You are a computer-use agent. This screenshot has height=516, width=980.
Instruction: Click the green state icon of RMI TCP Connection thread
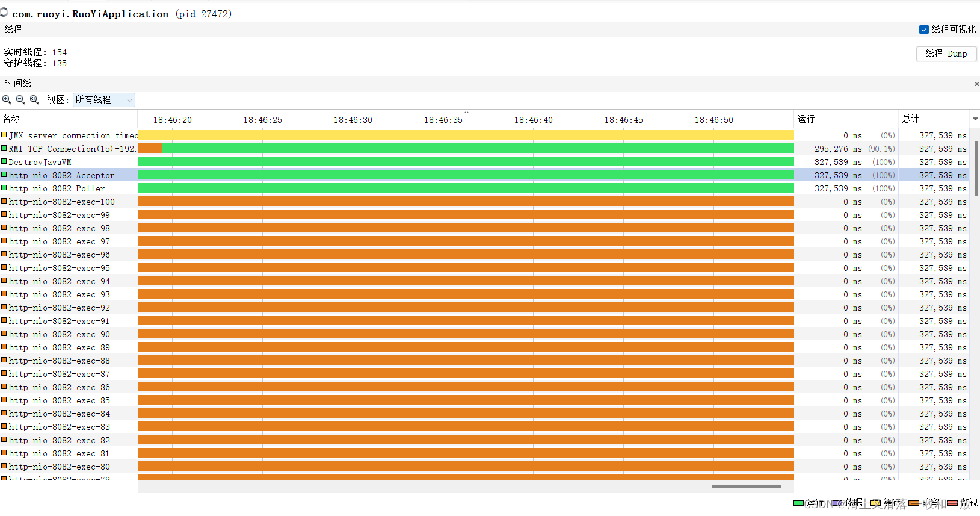(4, 148)
